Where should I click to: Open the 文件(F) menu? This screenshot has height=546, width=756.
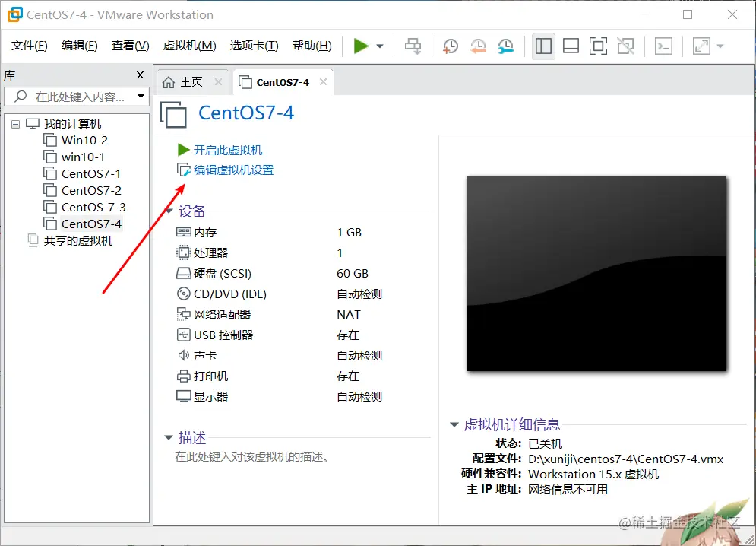[30, 46]
